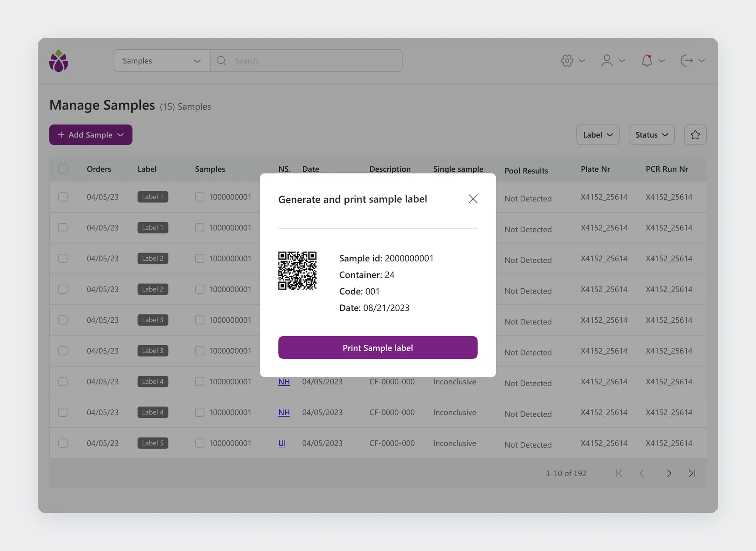
Task: Check the sample checkbox in the first Label 3 row
Action: coord(199,320)
